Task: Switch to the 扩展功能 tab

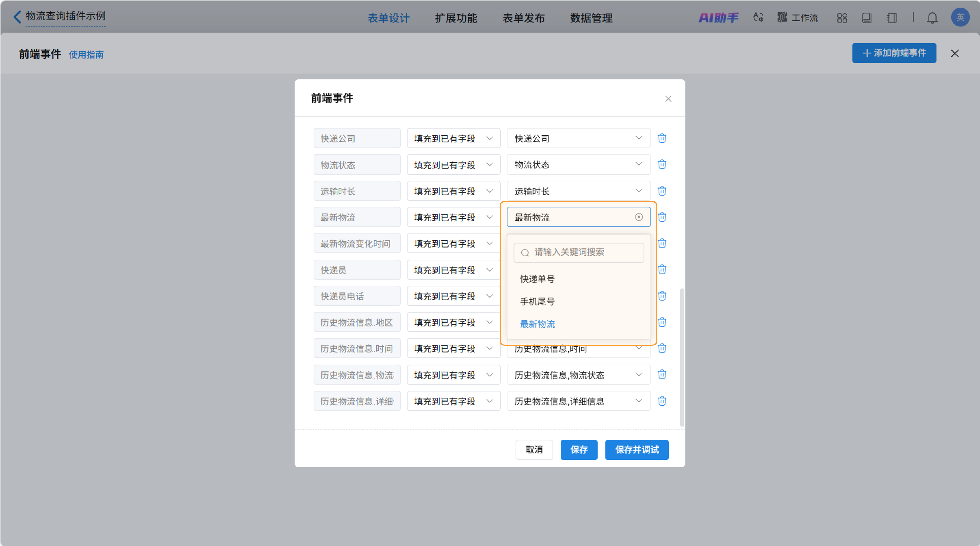Action: (x=456, y=18)
